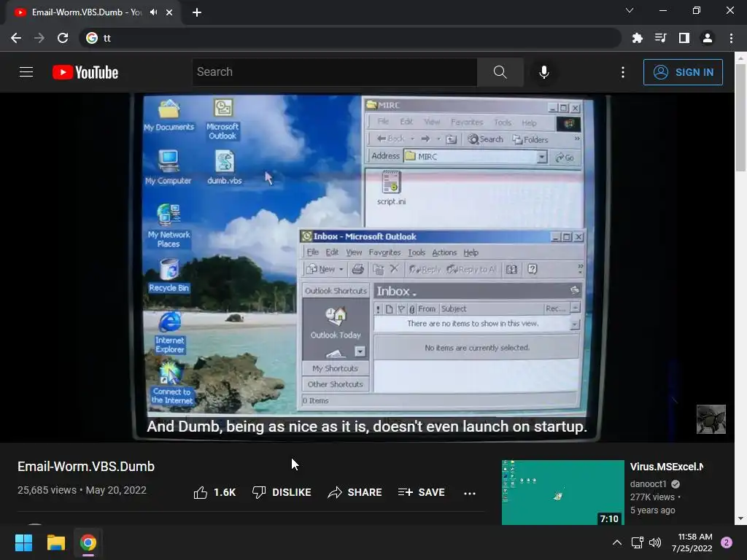The width and height of the screenshot is (747, 560).
Task: Open Virus.MSExcel recommended video thumbnail
Action: 562,492
